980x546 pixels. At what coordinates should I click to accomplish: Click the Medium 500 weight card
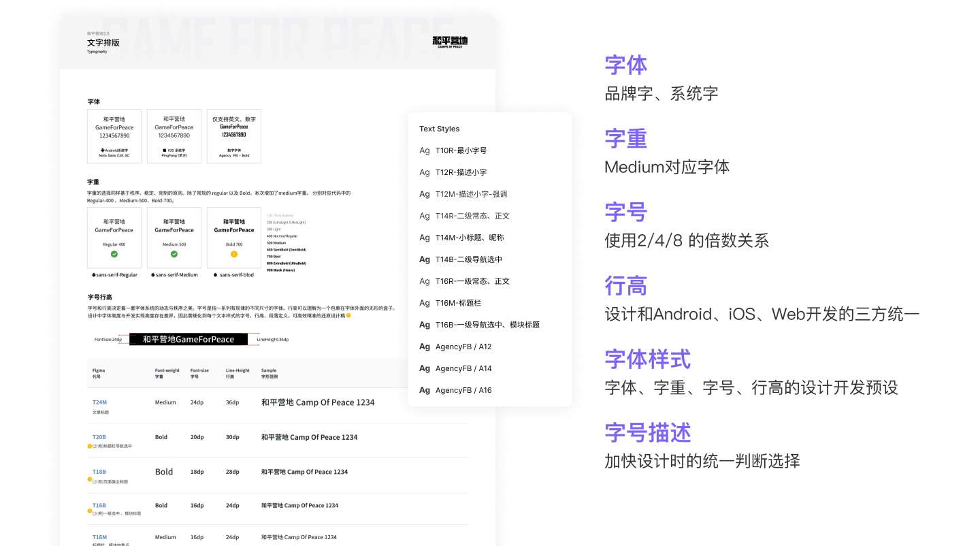click(x=174, y=238)
